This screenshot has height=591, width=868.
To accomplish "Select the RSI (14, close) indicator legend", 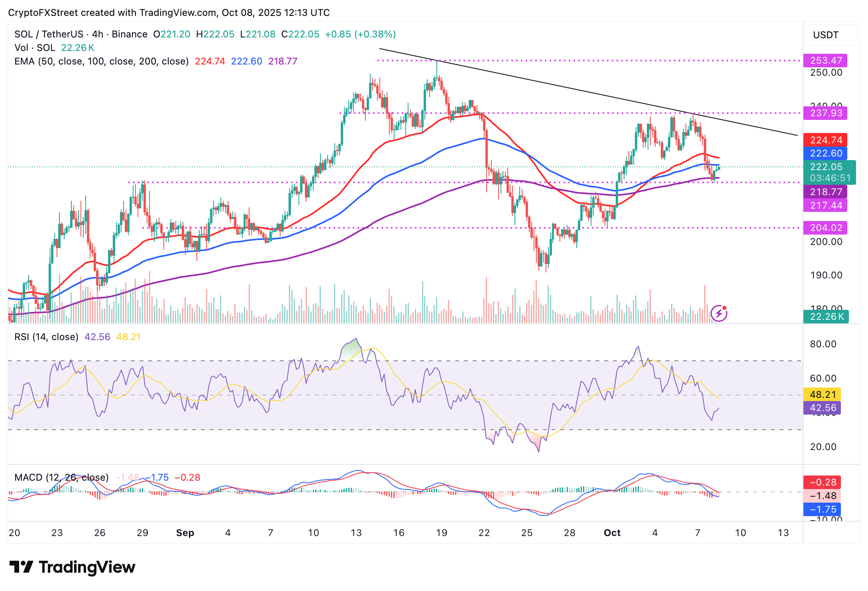I will [46, 337].
